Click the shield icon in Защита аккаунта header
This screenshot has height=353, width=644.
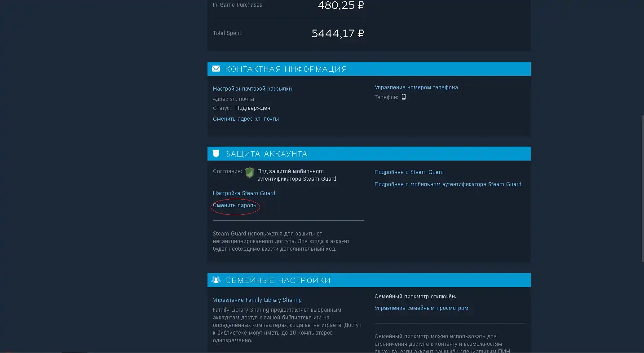pyautogui.click(x=216, y=154)
